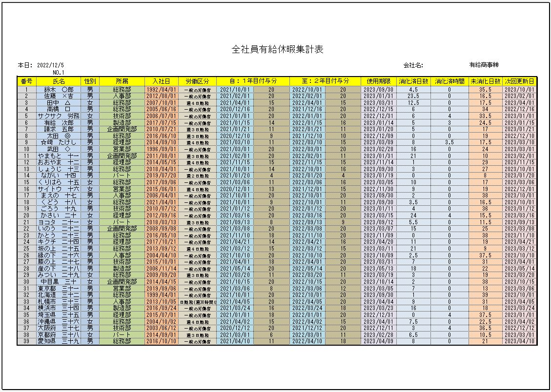The width and height of the screenshot is (551, 392).
Task: Select the 使用期限 column header
Action: (x=378, y=81)
